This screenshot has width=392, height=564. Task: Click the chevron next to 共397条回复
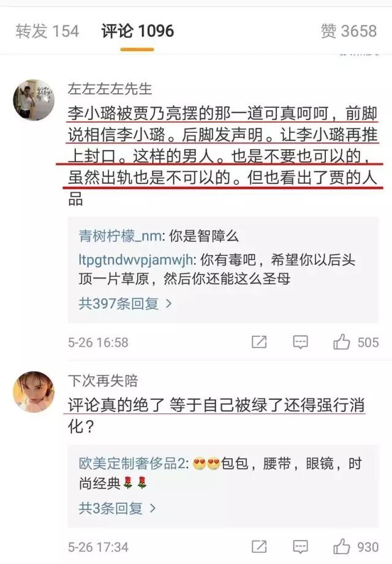(168, 304)
